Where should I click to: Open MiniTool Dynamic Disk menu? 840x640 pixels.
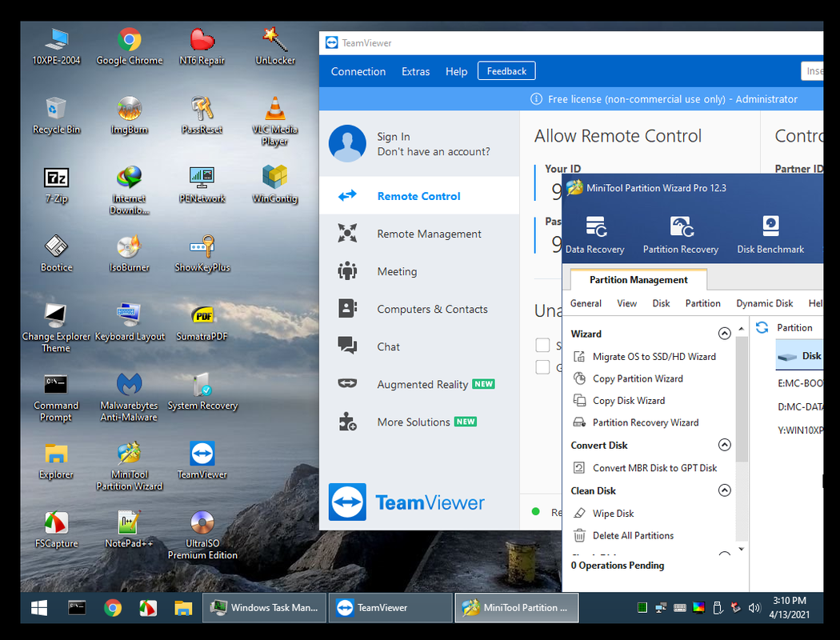(765, 303)
